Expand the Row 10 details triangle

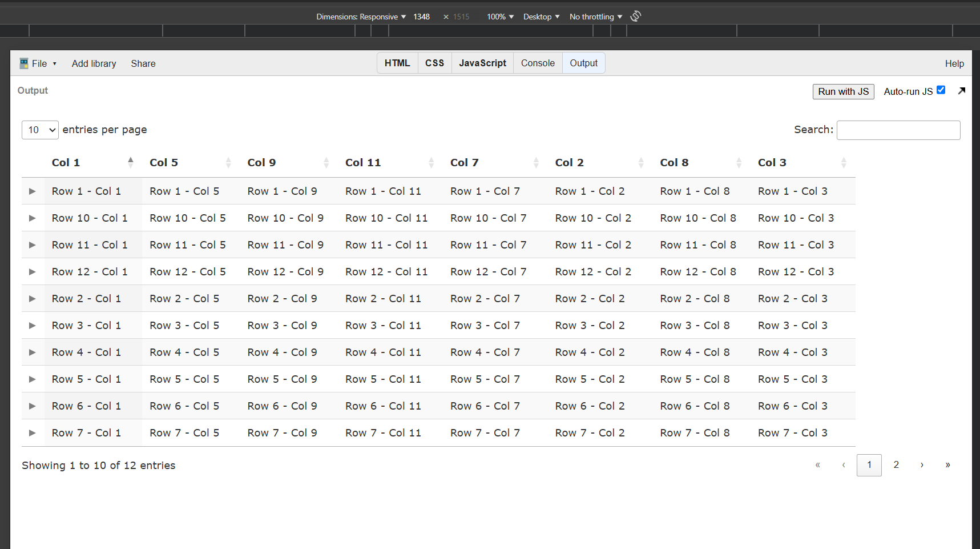click(33, 218)
